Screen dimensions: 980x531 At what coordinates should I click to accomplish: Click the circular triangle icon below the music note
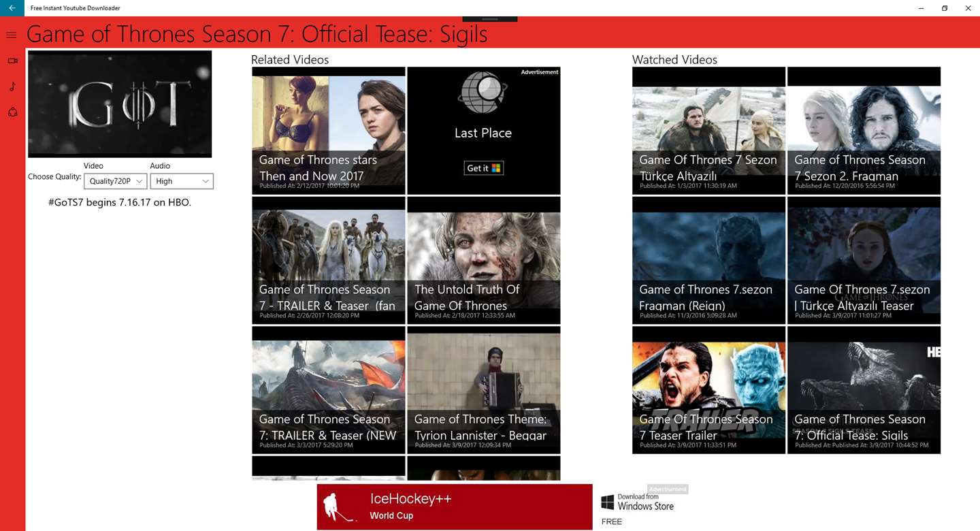pos(12,112)
